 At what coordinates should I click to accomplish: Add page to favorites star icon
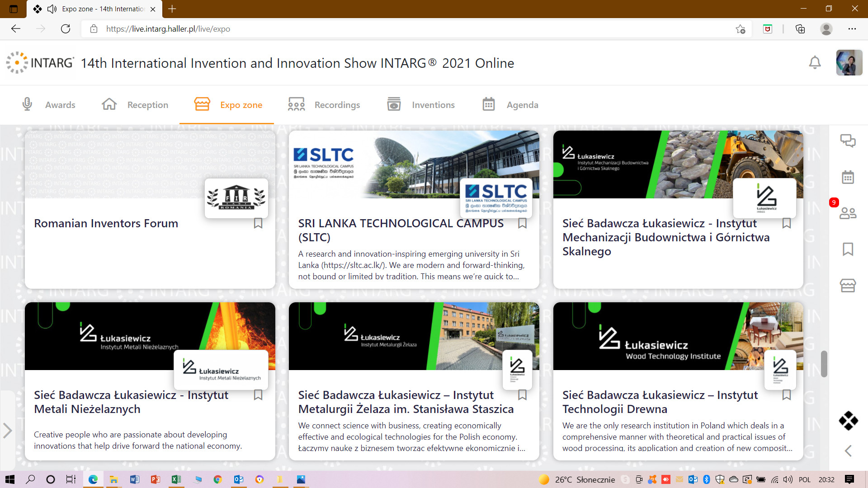[x=740, y=29]
